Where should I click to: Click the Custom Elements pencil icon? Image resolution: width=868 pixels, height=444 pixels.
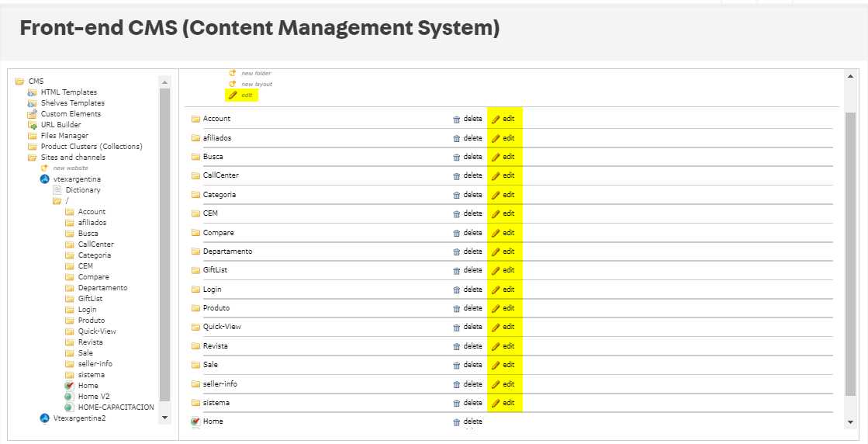[x=32, y=114]
